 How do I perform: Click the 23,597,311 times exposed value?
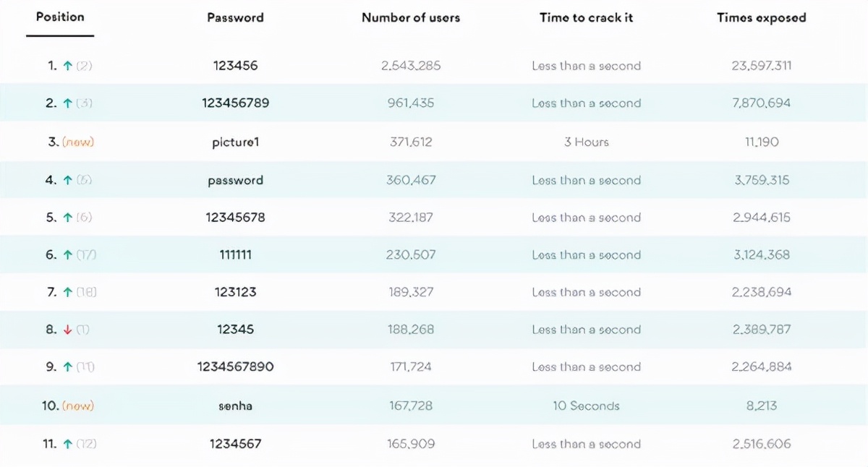pyautogui.click(x=761, y=66)
